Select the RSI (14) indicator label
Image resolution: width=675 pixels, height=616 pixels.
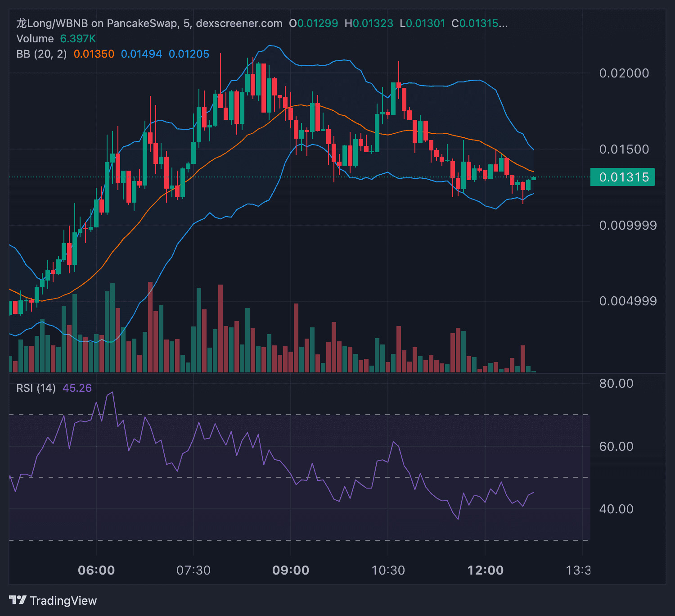36,388
